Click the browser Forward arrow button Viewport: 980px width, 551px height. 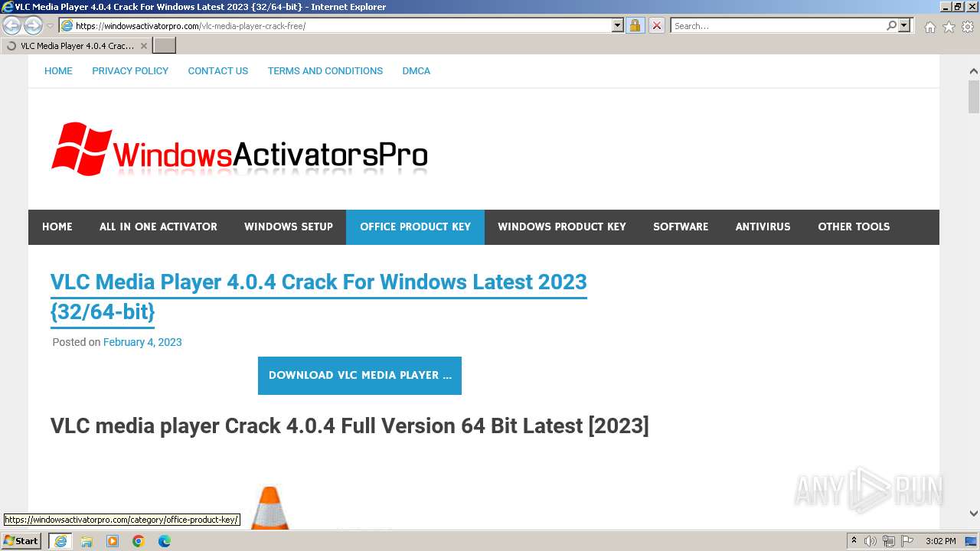click(x=33, y=26)
